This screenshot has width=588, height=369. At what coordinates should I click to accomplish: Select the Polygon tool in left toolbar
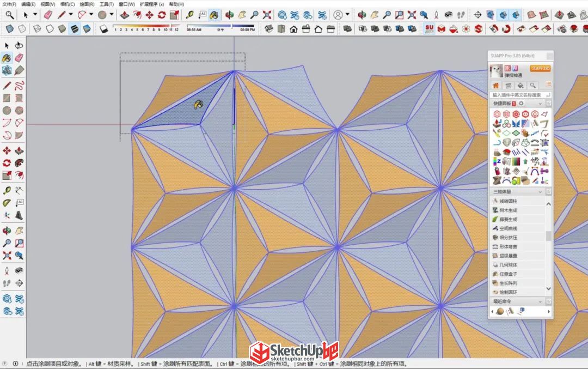pyautogui.click(x=19, y=111)
